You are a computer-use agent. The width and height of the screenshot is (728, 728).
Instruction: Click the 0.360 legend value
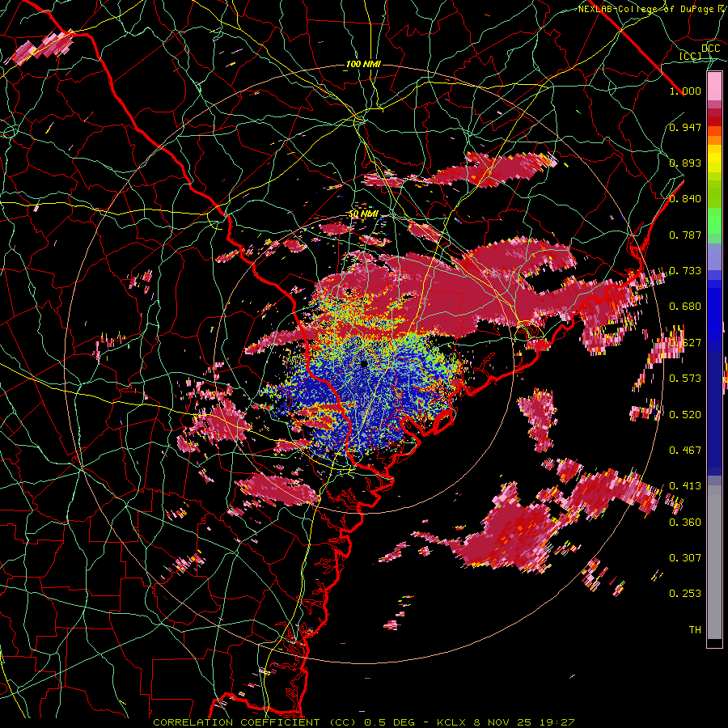685,523
